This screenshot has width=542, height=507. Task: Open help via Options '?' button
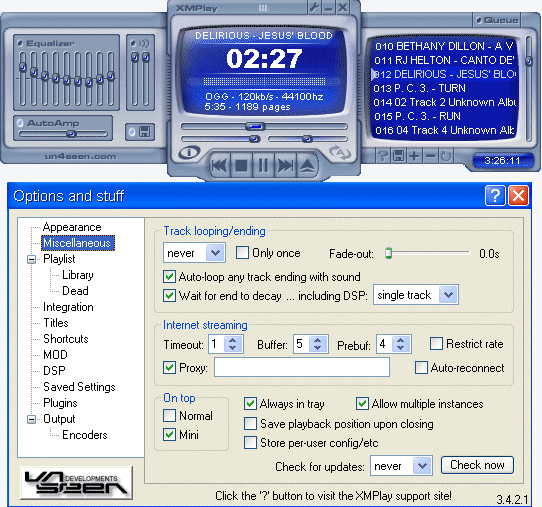coord(495,196)
